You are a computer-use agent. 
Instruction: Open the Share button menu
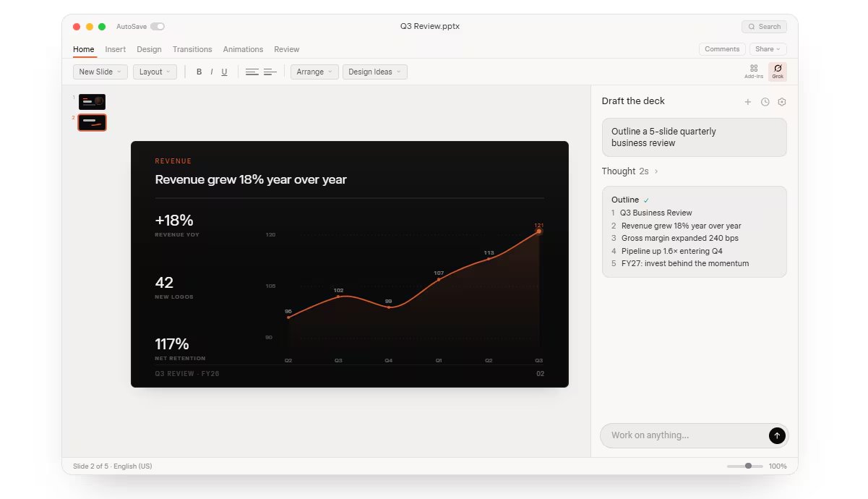coord(768,49)
